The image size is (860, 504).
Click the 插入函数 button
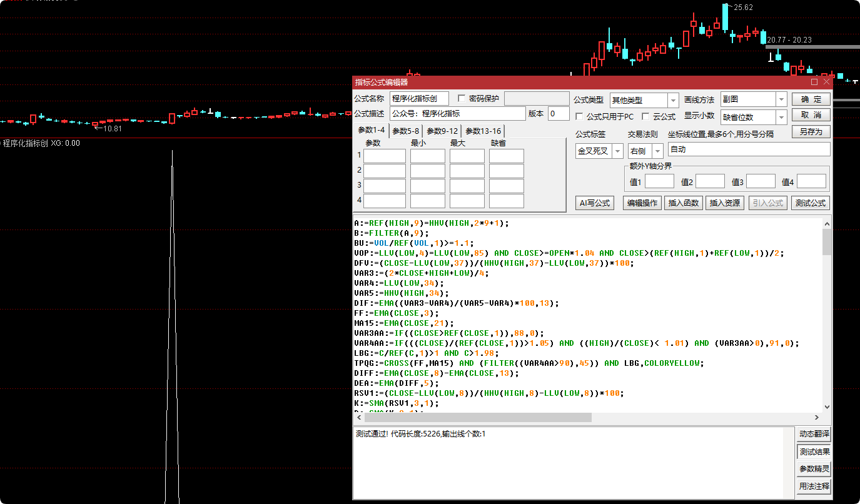pos(684,203)
